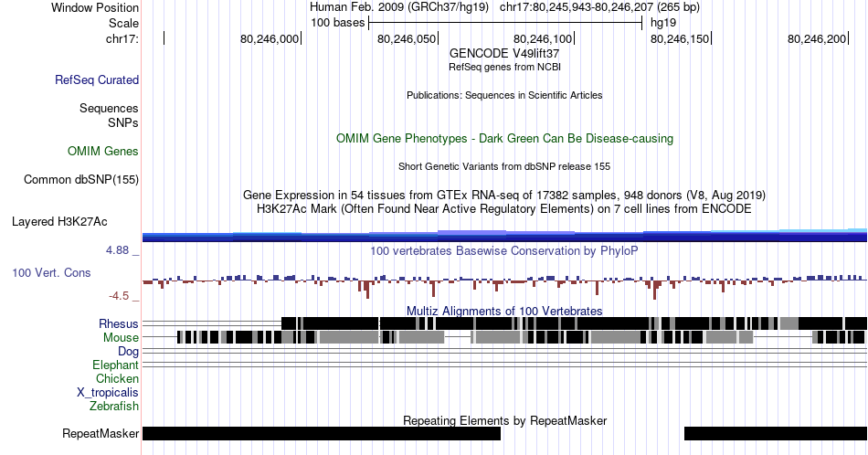Click the 100 vertebrates PhyloP conservation title

[x=504, y=250]
